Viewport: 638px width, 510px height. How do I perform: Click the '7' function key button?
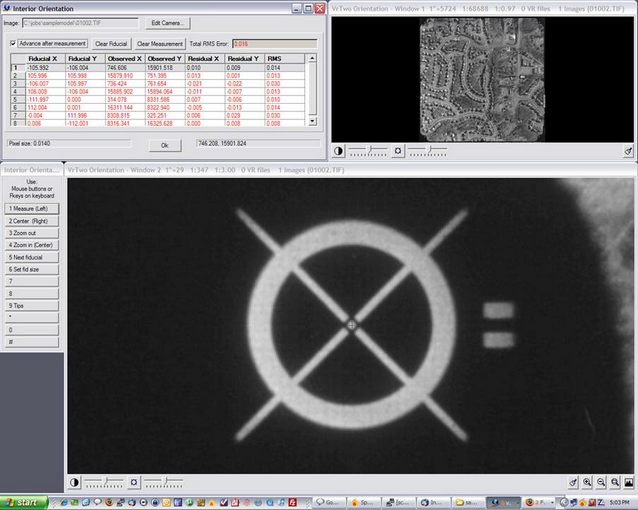click(32, 282)
